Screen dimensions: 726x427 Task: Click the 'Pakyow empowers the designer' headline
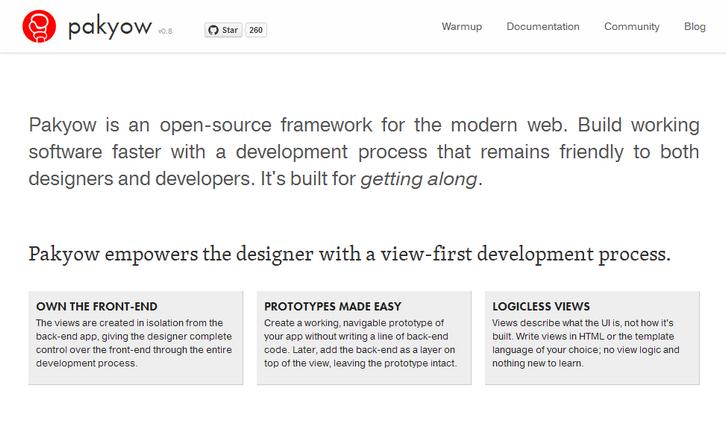(x=349, y=253)
